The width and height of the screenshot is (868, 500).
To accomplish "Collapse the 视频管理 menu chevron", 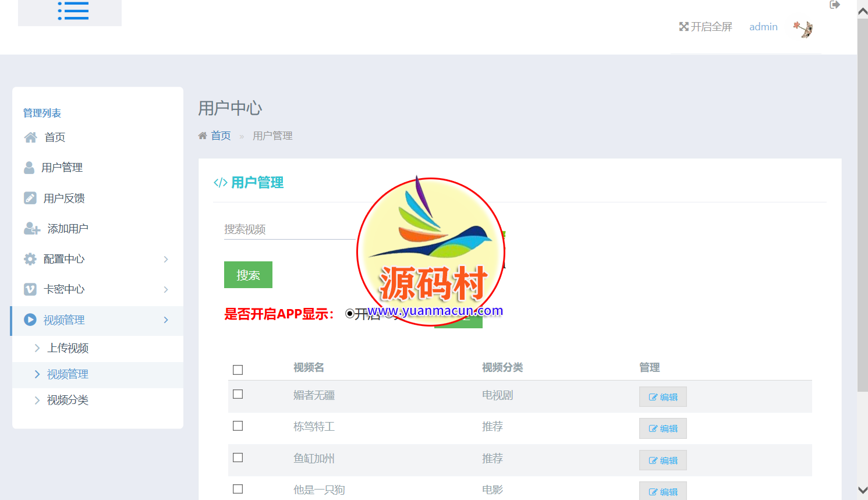I will (x=166, y=320).
